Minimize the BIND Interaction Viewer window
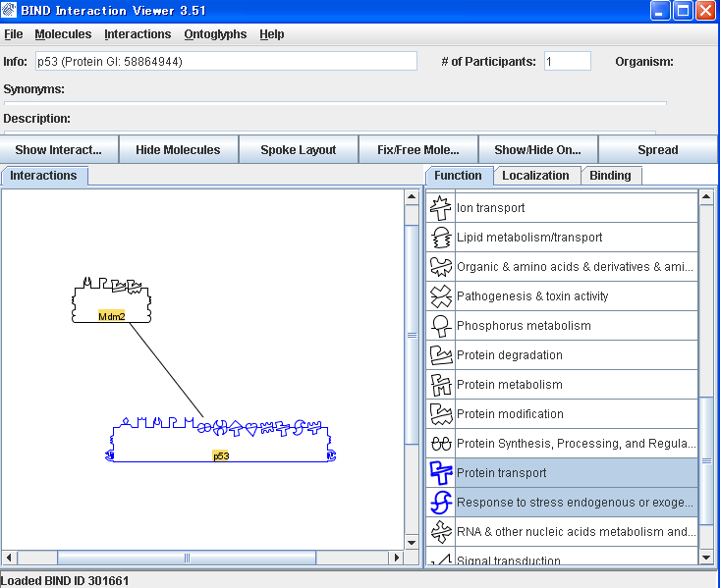This screenshot has height=588, width=720. point(660,10)
